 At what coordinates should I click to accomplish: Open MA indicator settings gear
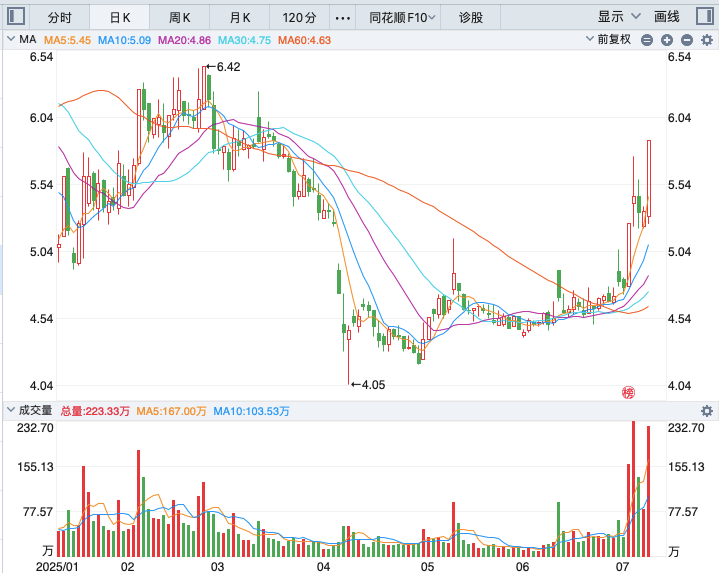707,40
